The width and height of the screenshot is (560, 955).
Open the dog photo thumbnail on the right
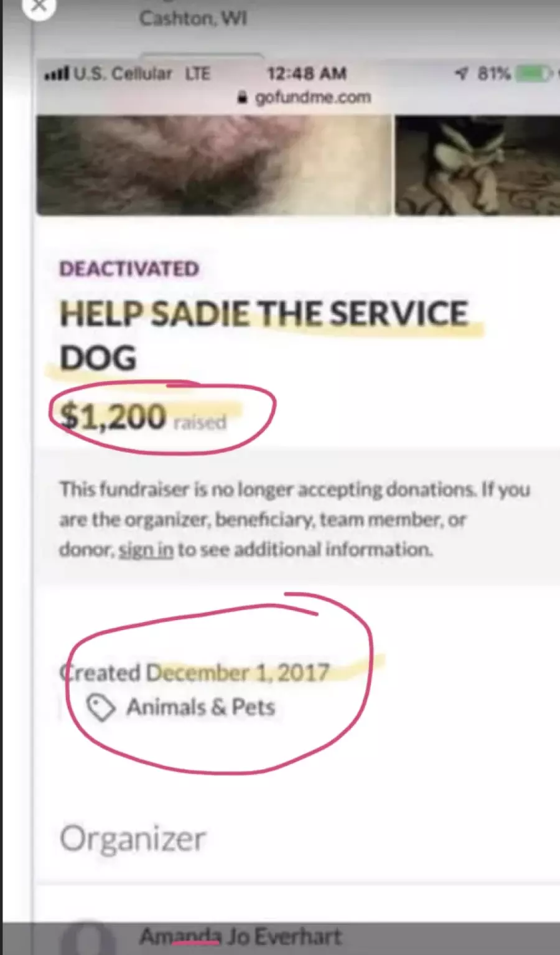[x=477, y=165]
